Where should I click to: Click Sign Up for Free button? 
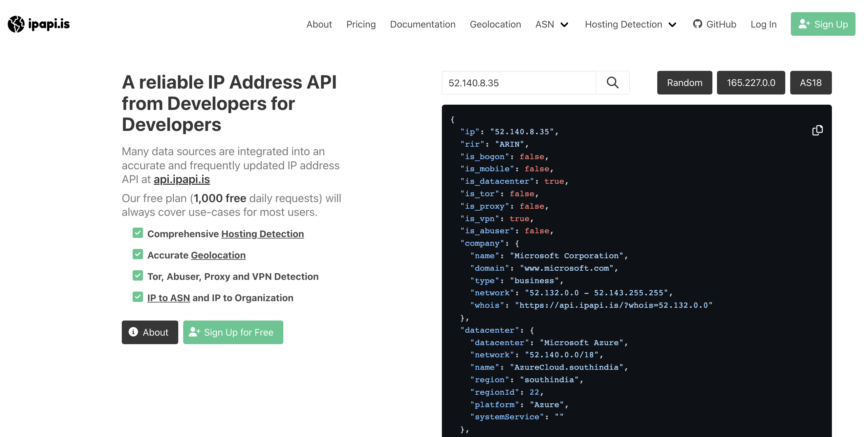[233, 332]
